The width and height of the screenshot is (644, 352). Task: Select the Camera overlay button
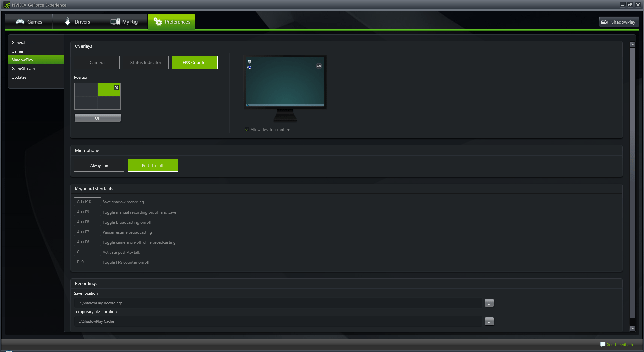pos(97,62)
